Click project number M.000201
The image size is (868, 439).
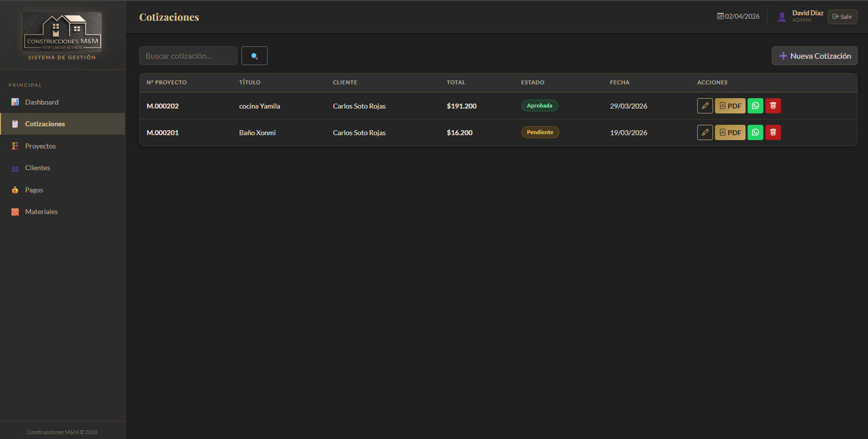point(162,133)
